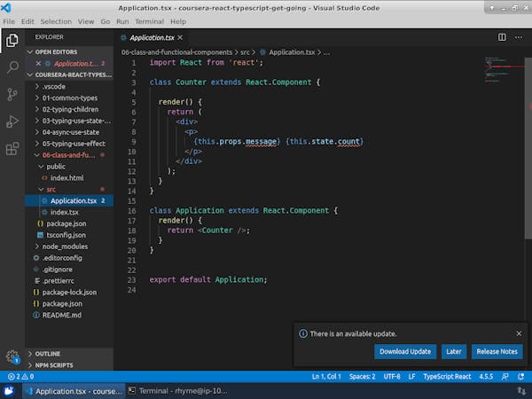The width and height of the screenshot is (532, 399).
Task: Select the Application.tsx editor tab
Action: tap(152, 37)
